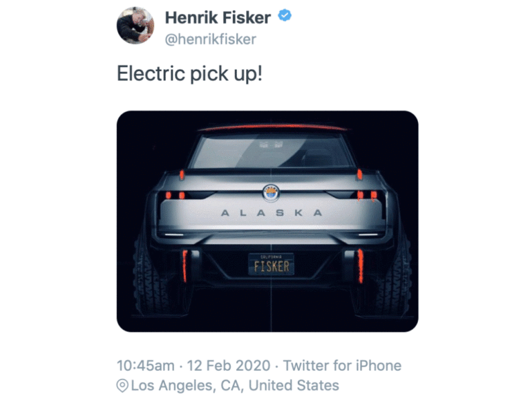Click the blue verified badge
This screenshot has height=399, width=532.
click(x=285, y=16)
